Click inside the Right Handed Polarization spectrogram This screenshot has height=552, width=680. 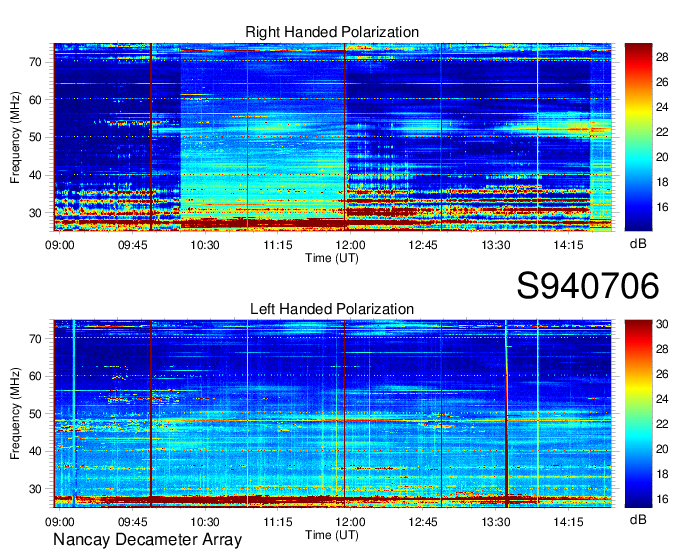pos(332,137)
